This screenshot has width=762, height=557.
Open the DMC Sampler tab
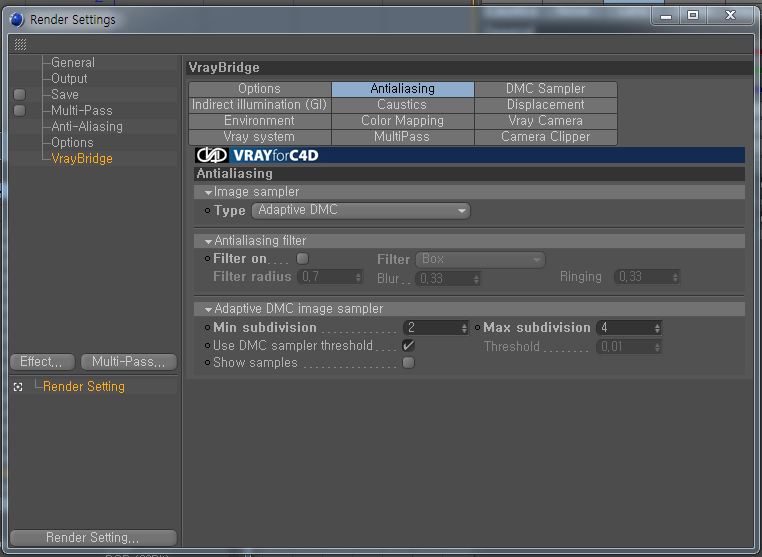[x=546, y=89]
